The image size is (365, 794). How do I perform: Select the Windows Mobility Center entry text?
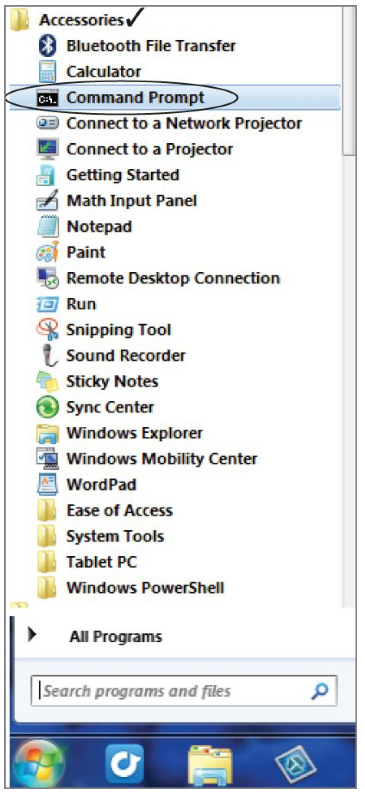162,459
